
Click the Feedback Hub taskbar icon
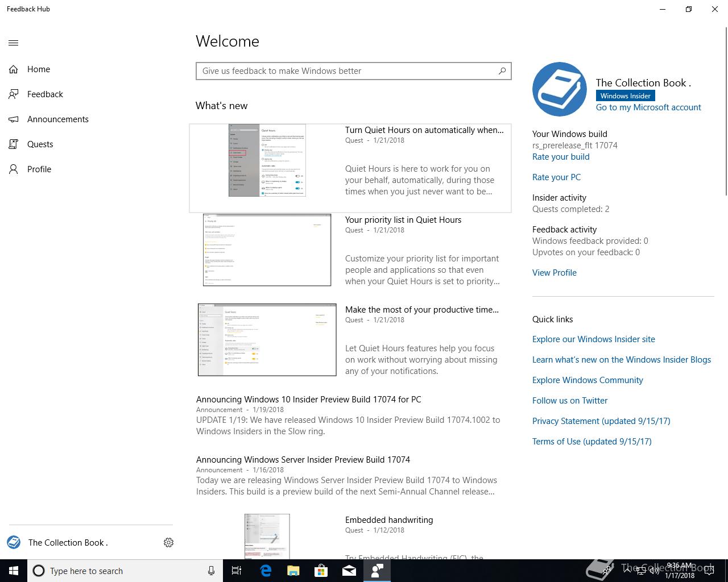[377, 571]
